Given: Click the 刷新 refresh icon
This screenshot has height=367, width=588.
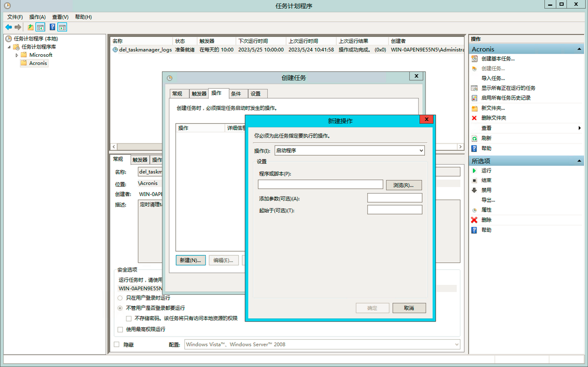Looking at the screenshot, I should 474,138.
